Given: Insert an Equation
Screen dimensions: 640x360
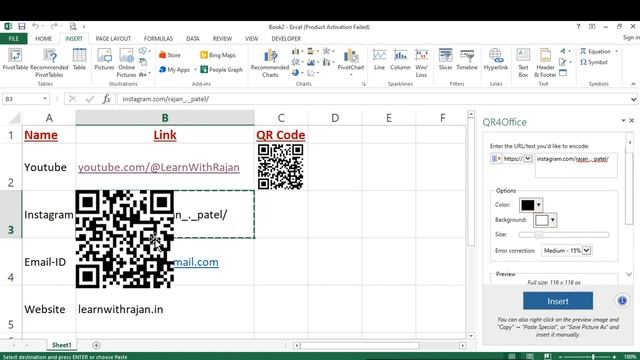Looking at the screenshot, I should tap(596, 51).
